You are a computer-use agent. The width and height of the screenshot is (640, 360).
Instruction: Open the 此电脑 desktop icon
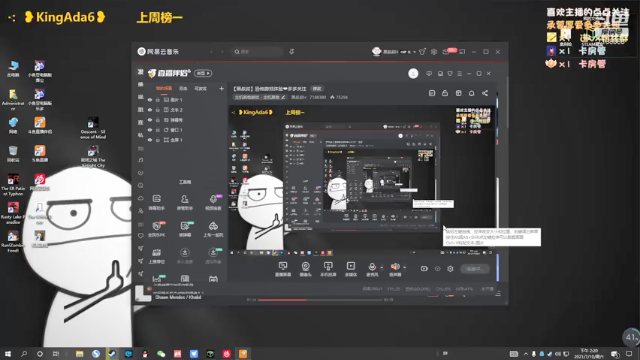(x=13, y=69)
